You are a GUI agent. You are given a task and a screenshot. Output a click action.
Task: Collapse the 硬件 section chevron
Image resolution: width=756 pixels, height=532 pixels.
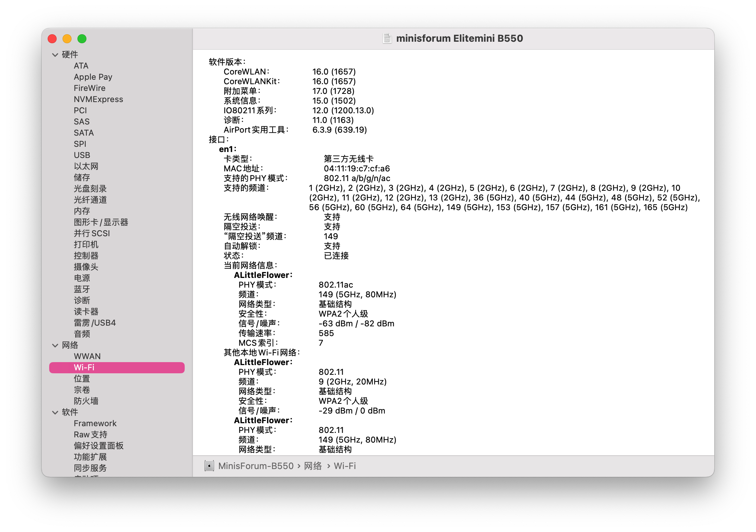click(55, 55)
